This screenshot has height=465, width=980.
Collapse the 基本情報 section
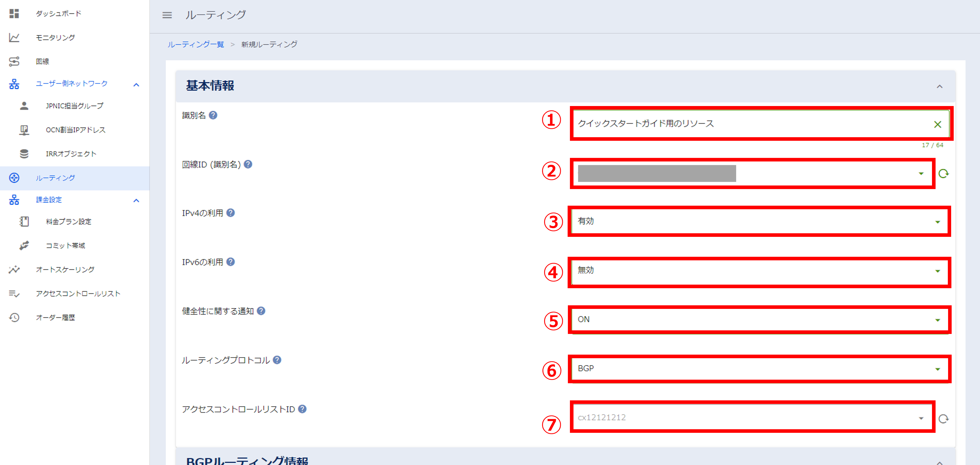point(939,86)
